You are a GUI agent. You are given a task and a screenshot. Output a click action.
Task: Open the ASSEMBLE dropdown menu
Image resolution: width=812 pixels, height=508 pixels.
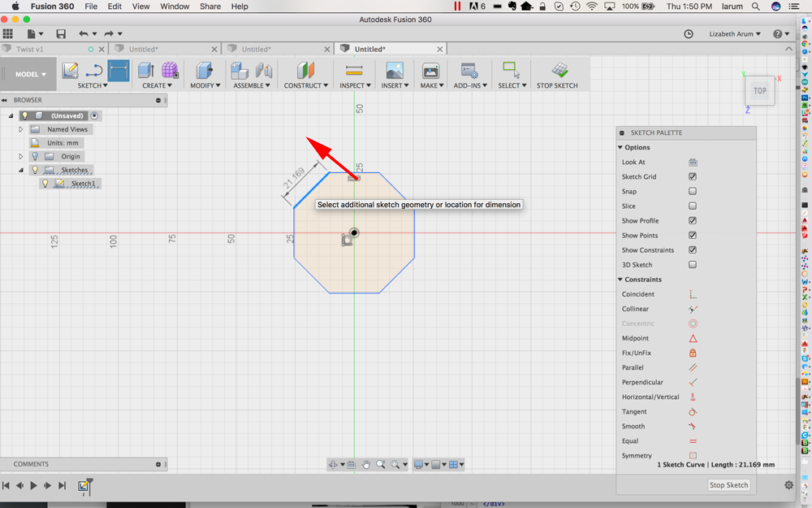click(x=252, y=85)
